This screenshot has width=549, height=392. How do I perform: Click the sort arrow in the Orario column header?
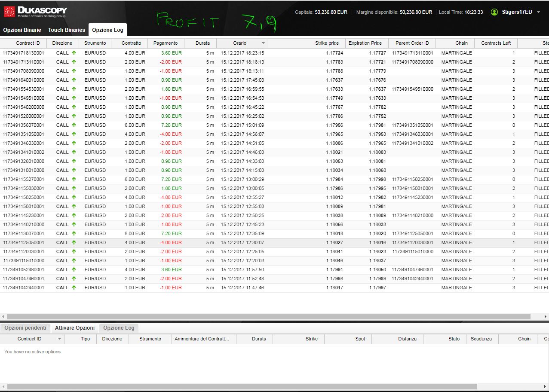pos(263,43)
